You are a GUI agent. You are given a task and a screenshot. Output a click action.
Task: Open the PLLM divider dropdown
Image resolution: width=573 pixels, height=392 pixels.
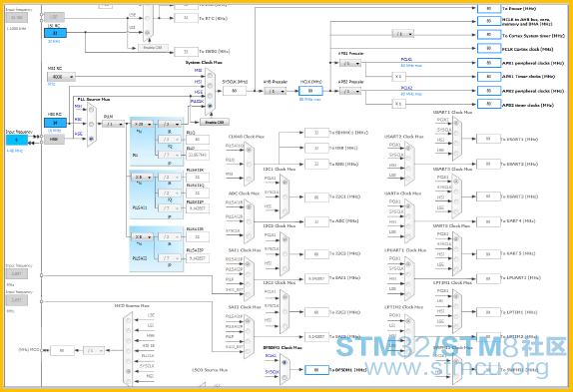click(113, 124)
